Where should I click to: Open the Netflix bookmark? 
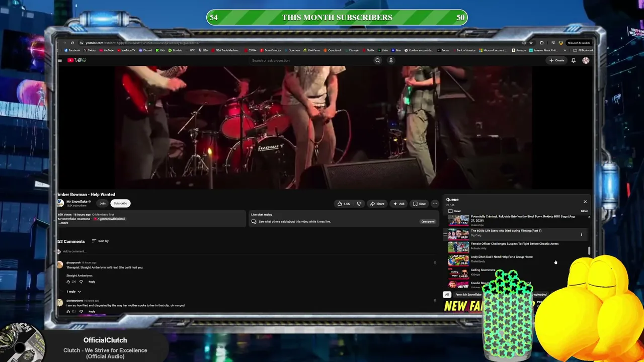point(369,50)
